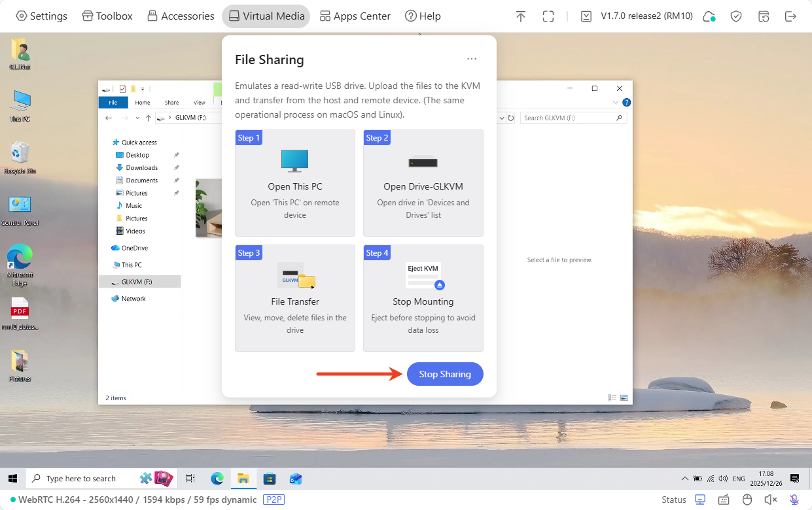Show hidden icons in Windows system tray
Screen dimensions: 812x510
[685, 479]
